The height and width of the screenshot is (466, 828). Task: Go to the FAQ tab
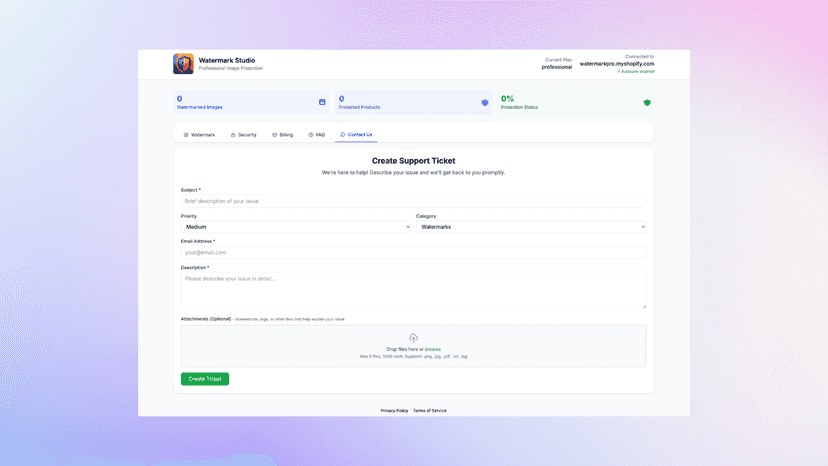click(x=316, y=135)
